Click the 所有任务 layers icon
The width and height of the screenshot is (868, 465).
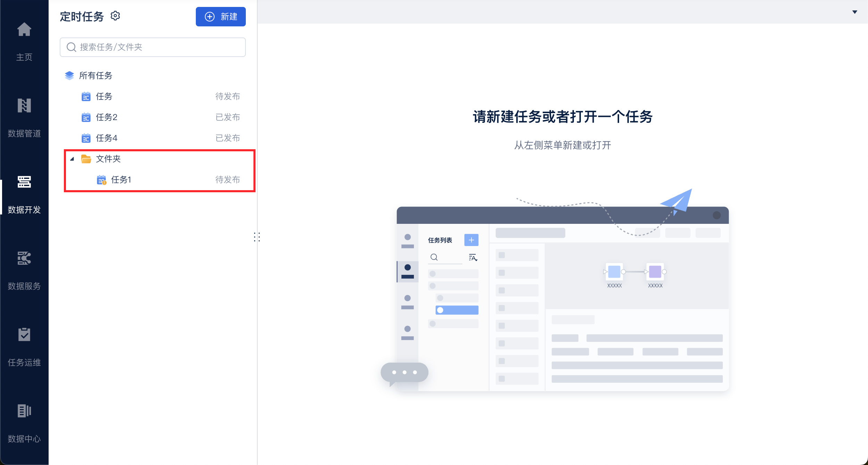(x=69, y=76)
